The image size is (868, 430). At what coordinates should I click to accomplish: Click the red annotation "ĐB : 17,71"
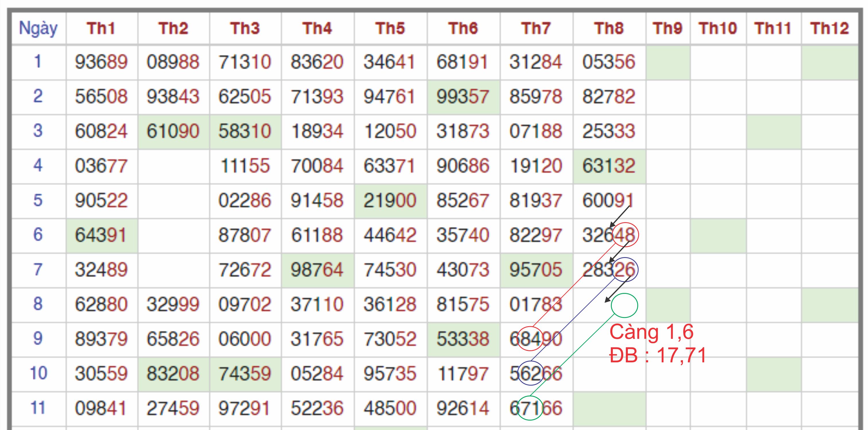click(658, 355)
